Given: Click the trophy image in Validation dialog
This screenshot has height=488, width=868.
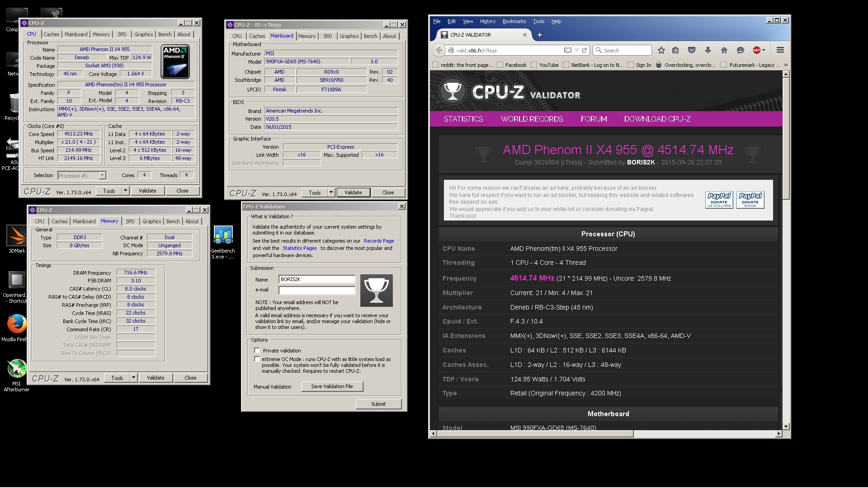Looking at the screenshot, I should pos(377,291).
